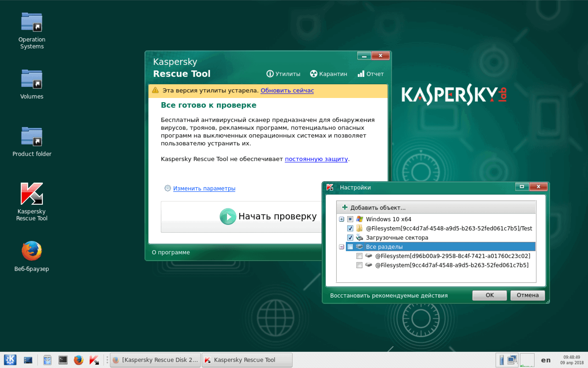The height and width of the screenshot is (368, 588).
Task: Launch the terminal from the taskbar
Action: click(63, 360)
